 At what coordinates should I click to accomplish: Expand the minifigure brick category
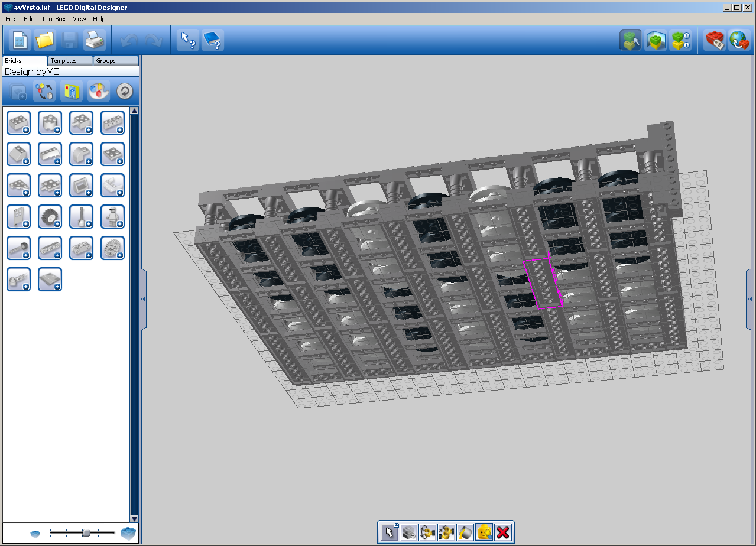(112, 216)
